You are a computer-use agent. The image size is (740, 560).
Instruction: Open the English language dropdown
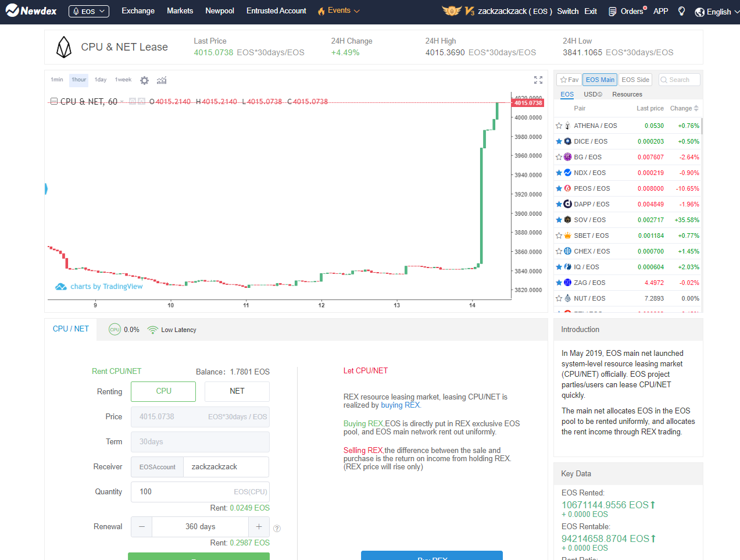(718, 12)
